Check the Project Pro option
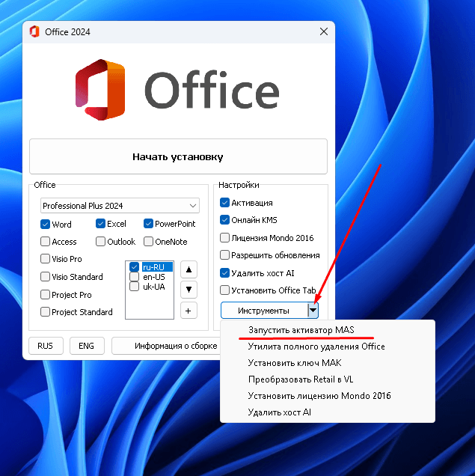This screenshot has height=476, width=475. tap(45, 294)
